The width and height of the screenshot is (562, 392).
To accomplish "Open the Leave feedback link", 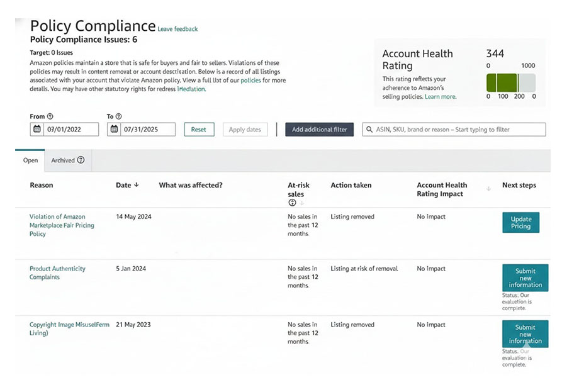I will pos(177,29).
